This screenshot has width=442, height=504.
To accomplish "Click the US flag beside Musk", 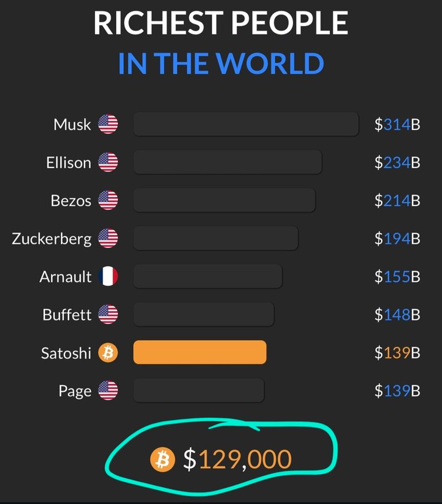I will click(x=108, y=124).
